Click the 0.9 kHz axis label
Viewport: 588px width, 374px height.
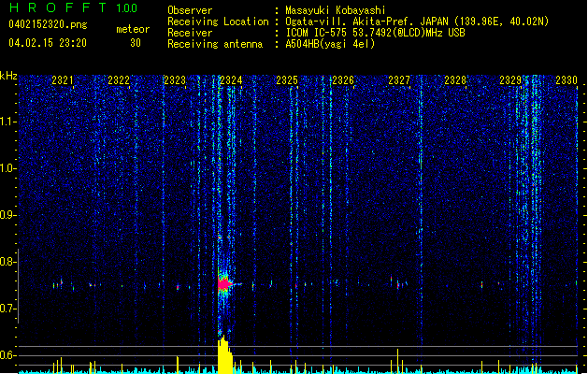[7, 215]
